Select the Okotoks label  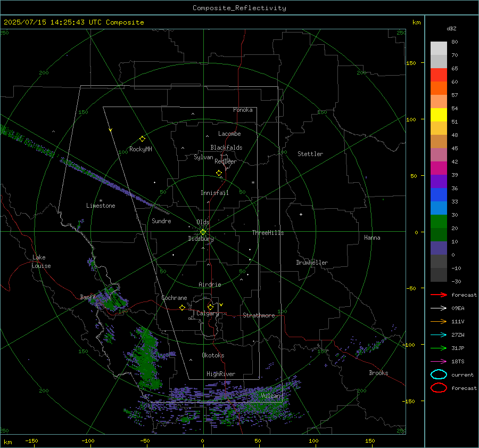[213, 355]
